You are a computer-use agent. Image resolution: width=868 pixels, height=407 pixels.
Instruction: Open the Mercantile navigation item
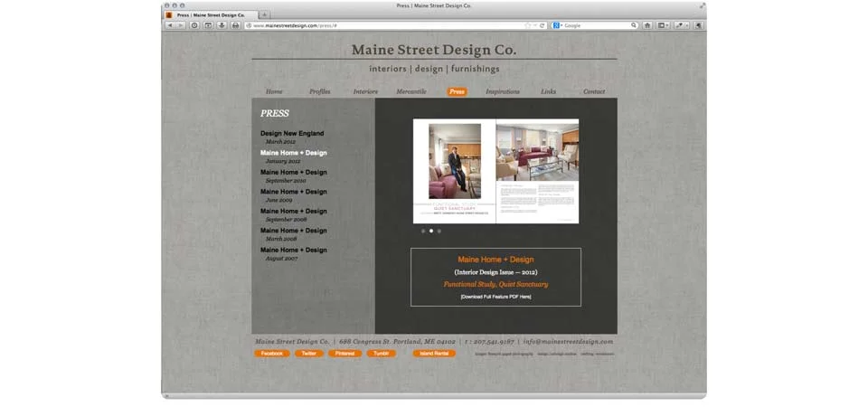click(411, 92)
